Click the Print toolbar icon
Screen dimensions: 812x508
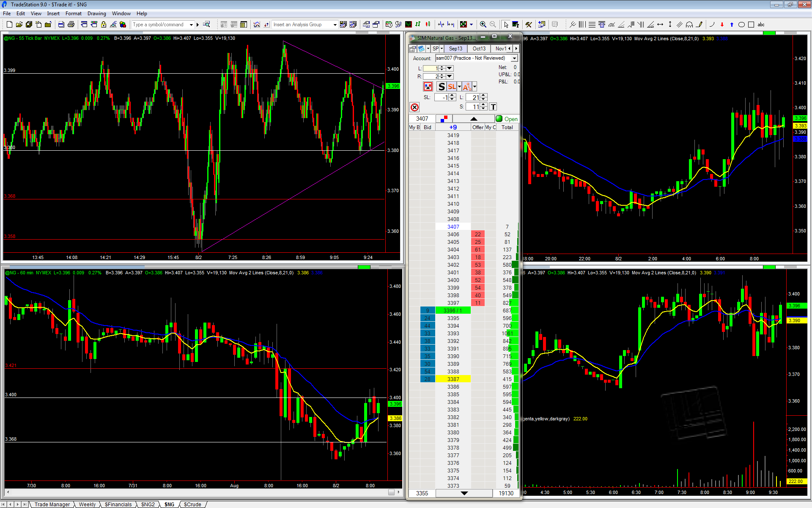71,25
